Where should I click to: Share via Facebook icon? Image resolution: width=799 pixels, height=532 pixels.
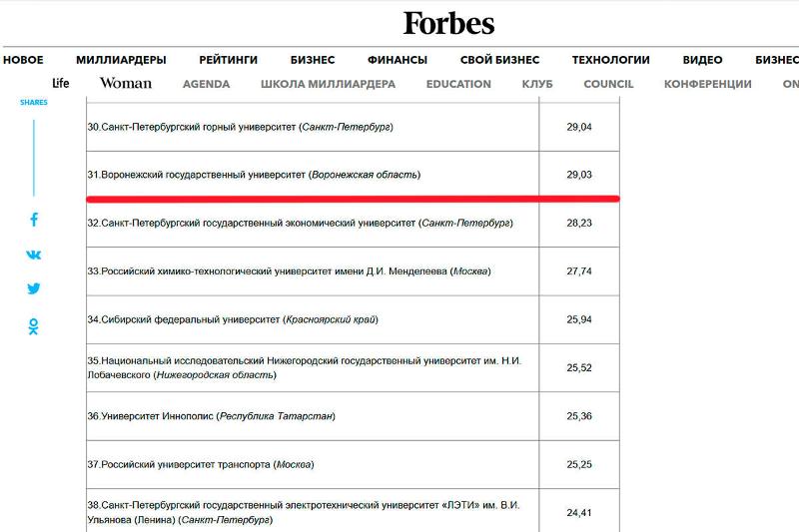pyautogui.click(x=33, y=220)
